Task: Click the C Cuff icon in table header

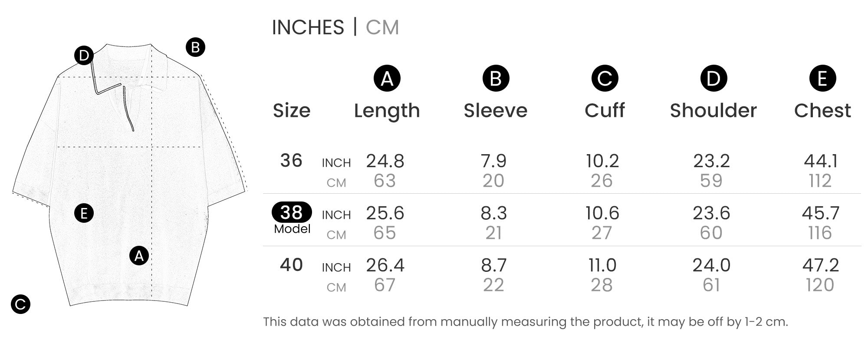Action: coord(605,79)
